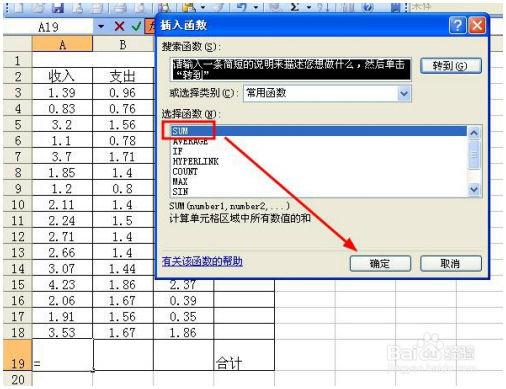
Task: Open the Name Box dropdown arrow
Action: coord(100,26)
